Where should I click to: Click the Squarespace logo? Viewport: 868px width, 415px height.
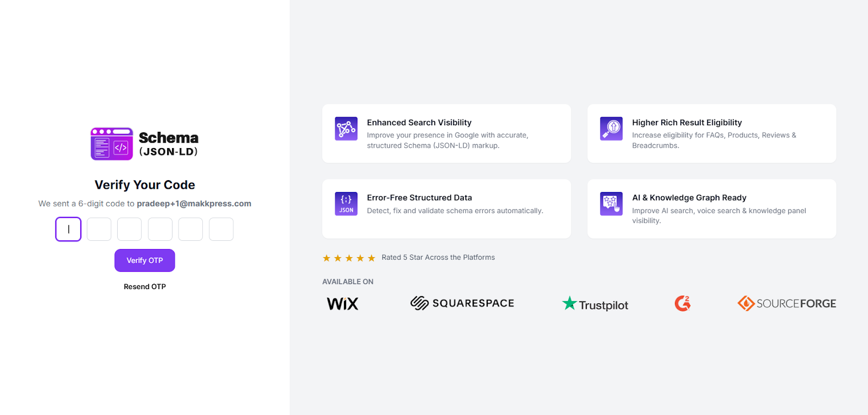tap(462, 303)
